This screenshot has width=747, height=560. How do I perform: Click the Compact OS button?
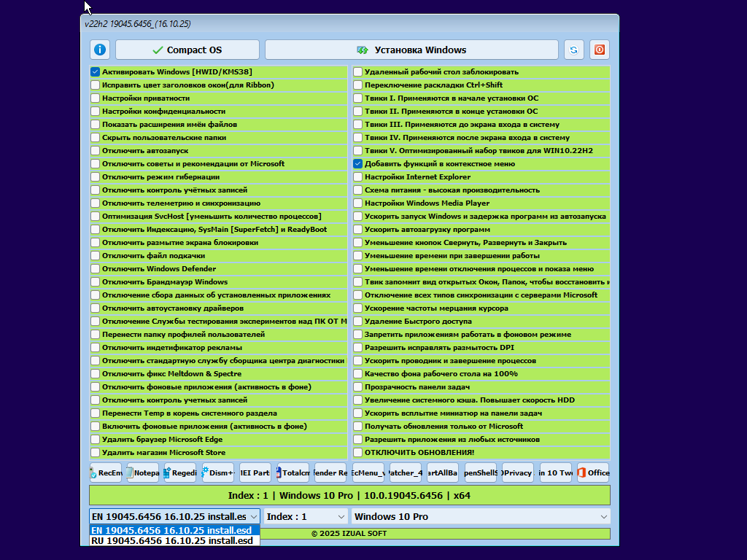tap(187, 50)
